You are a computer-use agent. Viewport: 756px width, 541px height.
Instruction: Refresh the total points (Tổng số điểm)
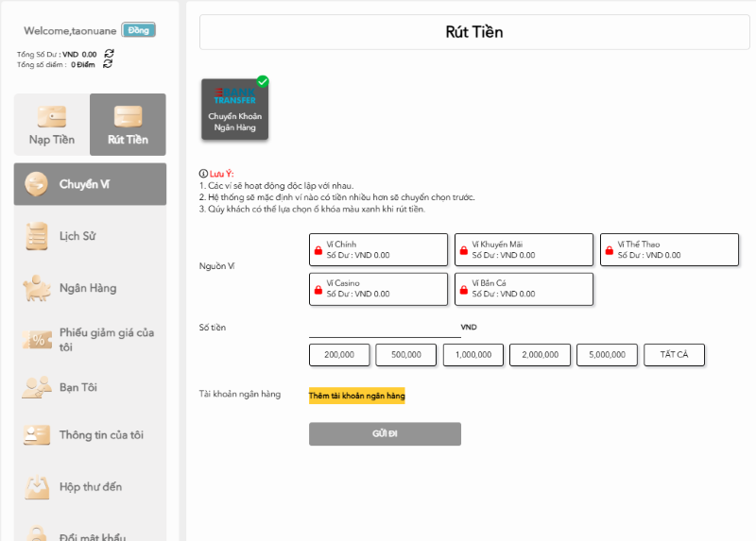click(109, 64)
